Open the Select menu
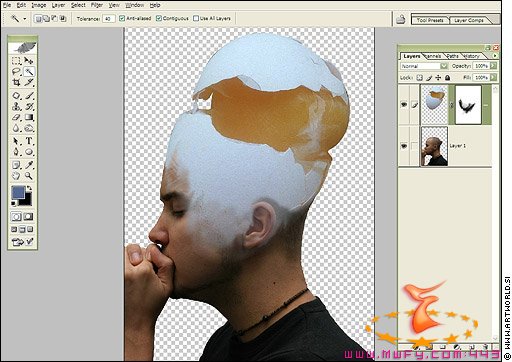512x362 pixels. click(78, 5)
